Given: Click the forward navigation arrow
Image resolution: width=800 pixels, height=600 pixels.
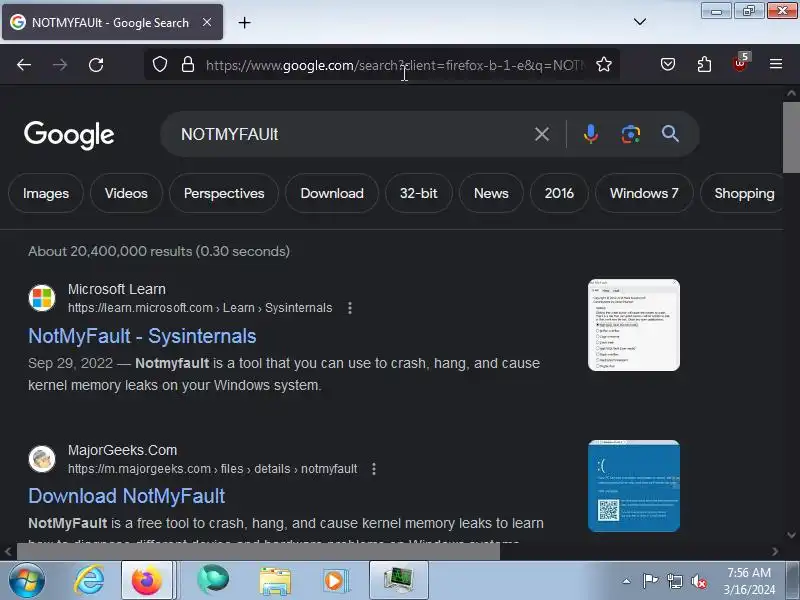Looking at the screenshot, I should coord(60,65).
